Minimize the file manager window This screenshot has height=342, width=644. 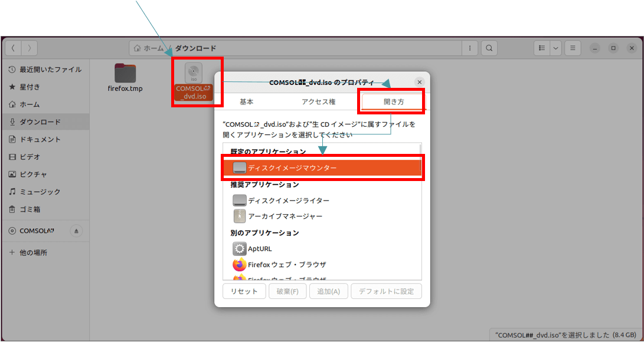(x=595, y=48)
